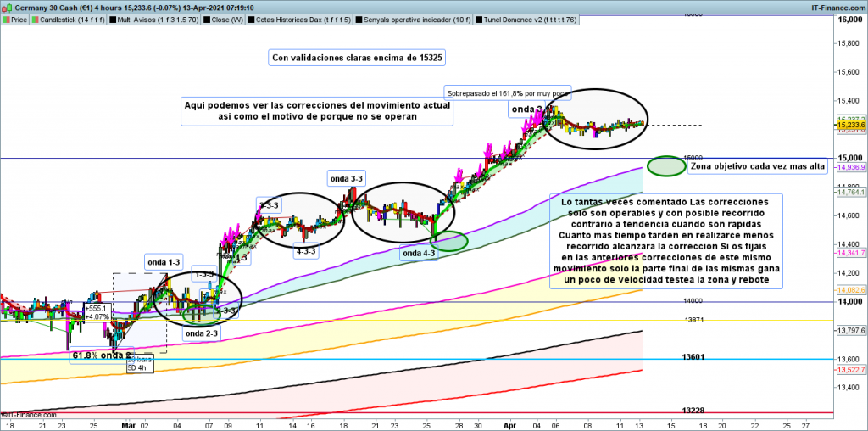Click the 'onda 3-3' wave label

346,178
